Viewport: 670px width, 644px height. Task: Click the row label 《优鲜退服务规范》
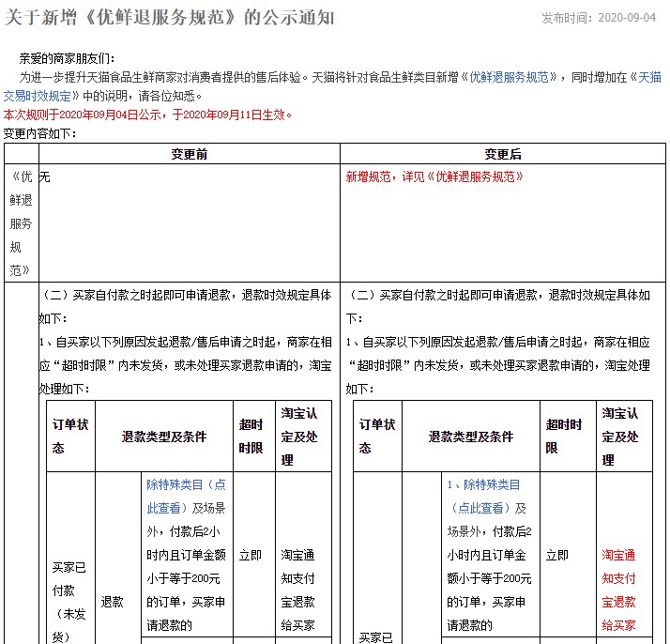[x=21, y=223]
